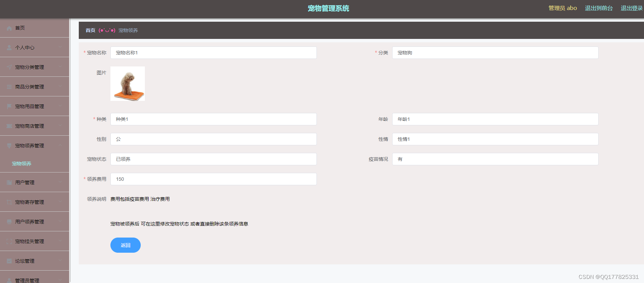Click the frame icon beside 宠物挂失管理
The image size is (644, 283).
[9, 242]
